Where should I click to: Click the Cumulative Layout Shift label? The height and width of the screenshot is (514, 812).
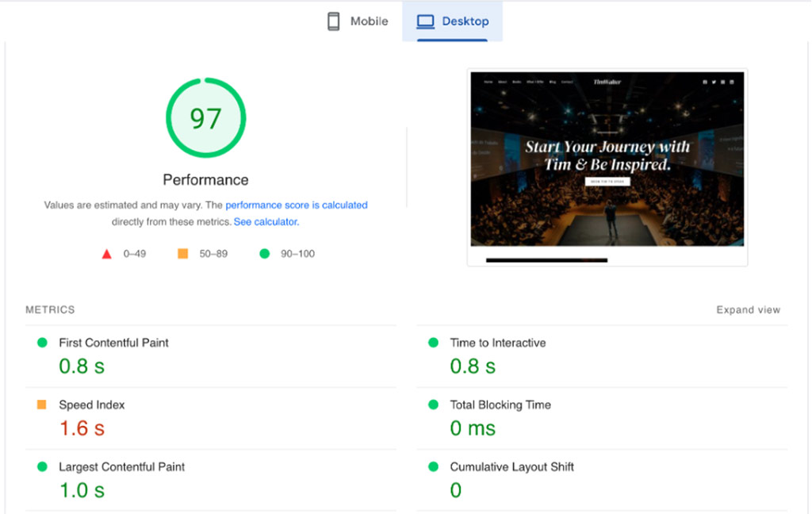coord(511,467)
